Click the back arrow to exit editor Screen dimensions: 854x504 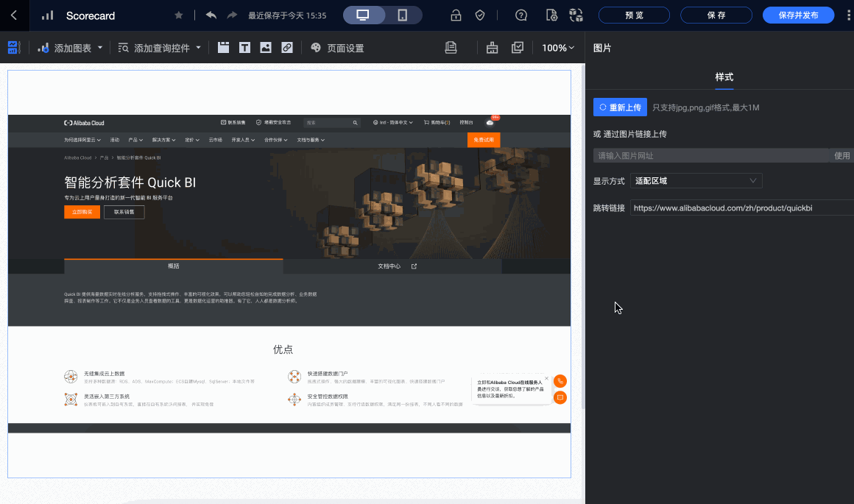(14, 15)
